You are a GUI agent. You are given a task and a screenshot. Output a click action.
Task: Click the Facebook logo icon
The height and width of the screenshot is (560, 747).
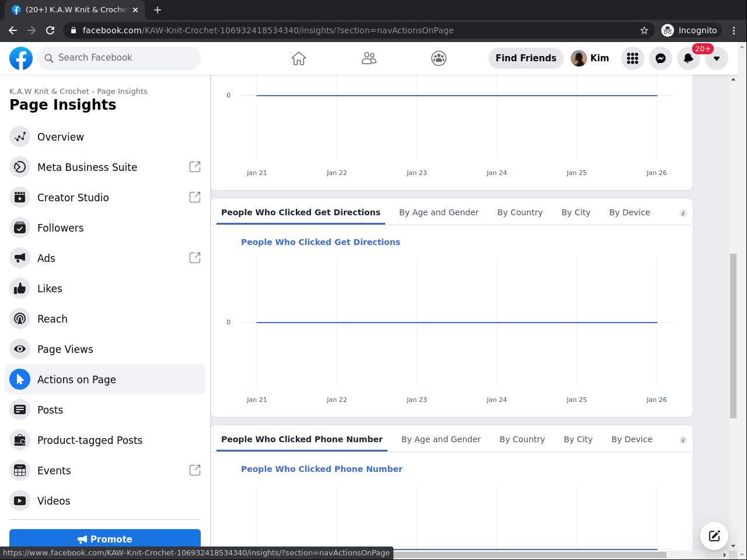point(21,58)
